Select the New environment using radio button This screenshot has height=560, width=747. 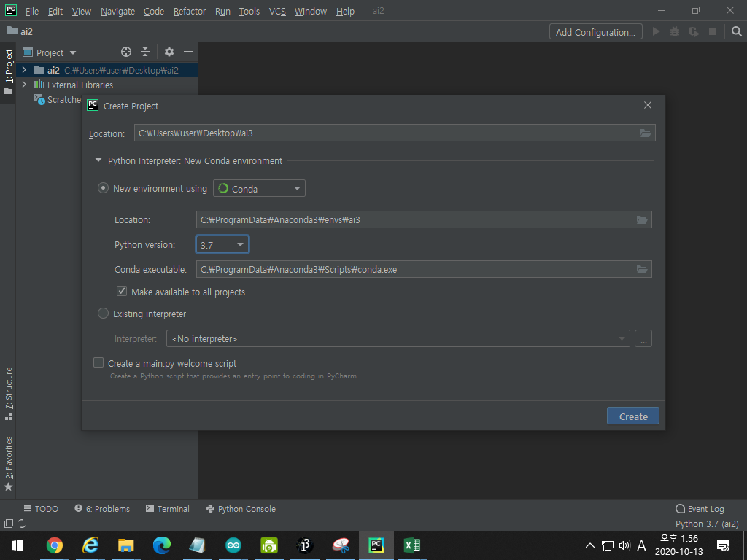click(103, 188)
